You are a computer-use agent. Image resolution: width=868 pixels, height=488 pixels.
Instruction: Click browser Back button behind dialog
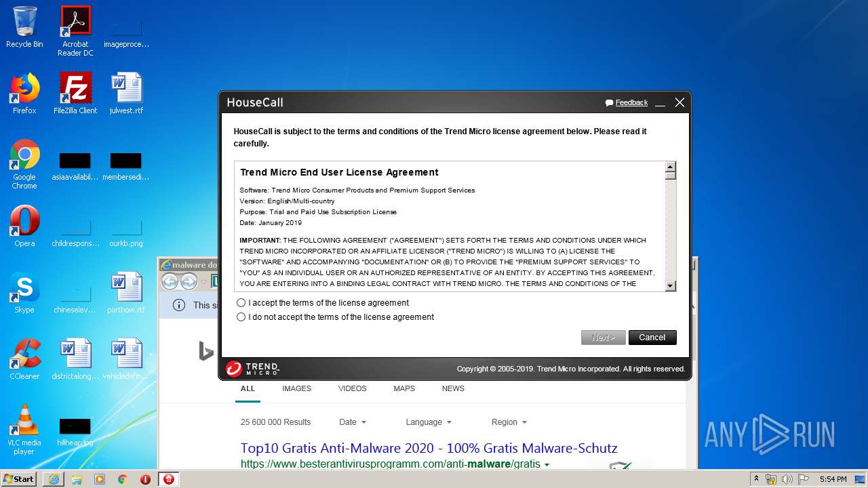pyautogui.click(x=170, y=281)
